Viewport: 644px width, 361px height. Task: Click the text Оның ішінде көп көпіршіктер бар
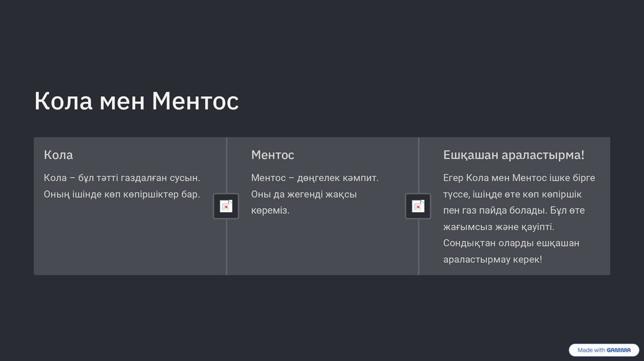pyautogui.click(x=122, y=194)
